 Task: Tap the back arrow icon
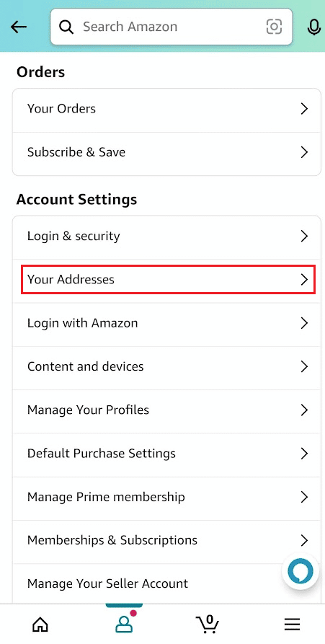pos(19,27)
